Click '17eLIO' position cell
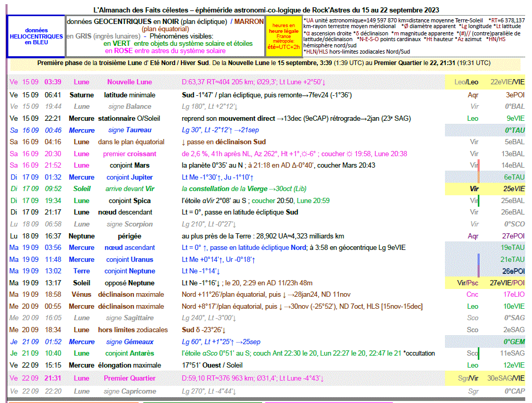The image size is (532, 403). [x=514, y=295]
